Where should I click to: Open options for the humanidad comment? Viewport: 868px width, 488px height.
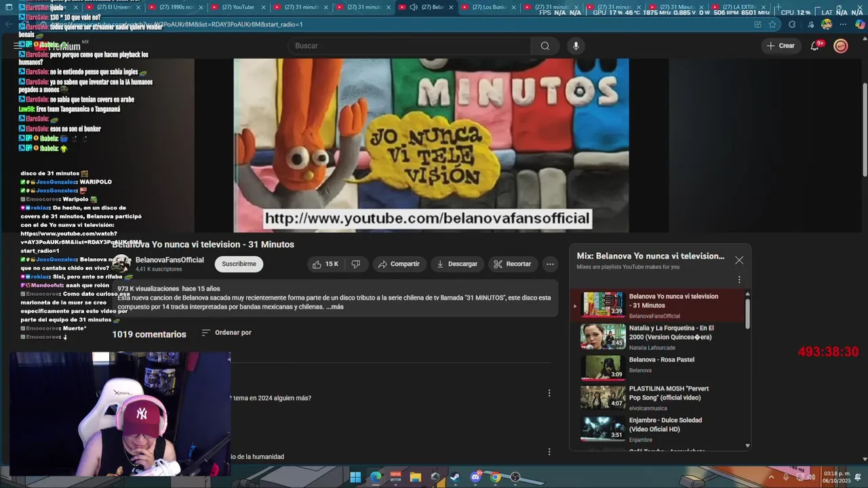click(549, 451)
